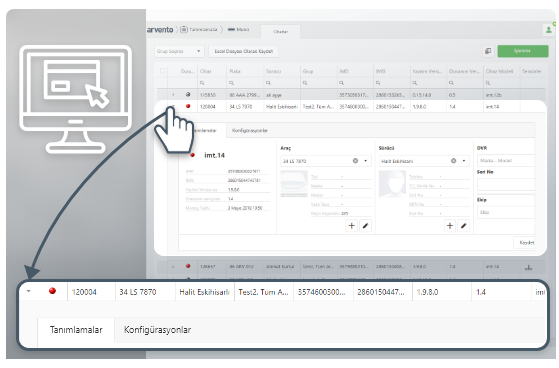Click the plus icon under Araç panel
Viewport: 559px width, 368px height.
(x=352, y=225)
